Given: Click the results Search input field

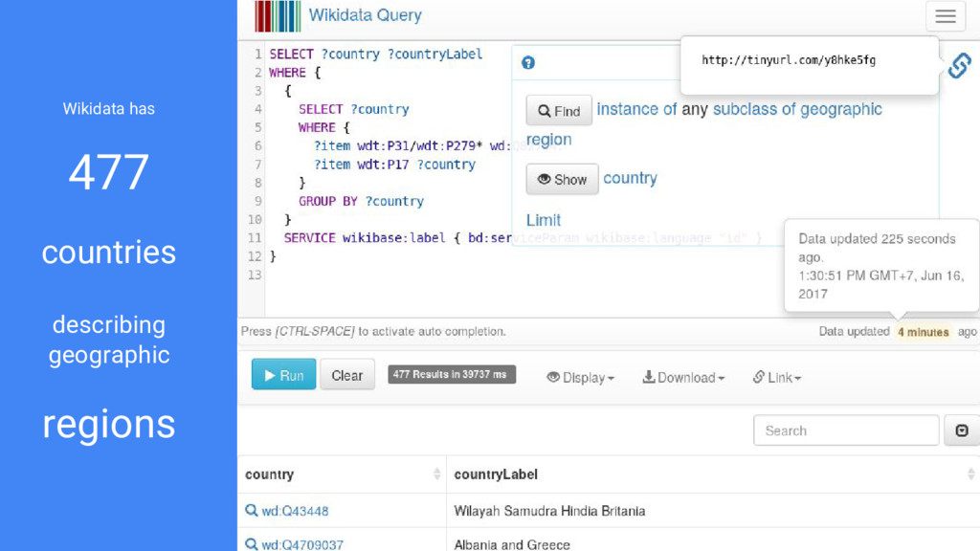Looking at the screenshot, I should click(846, 430).
